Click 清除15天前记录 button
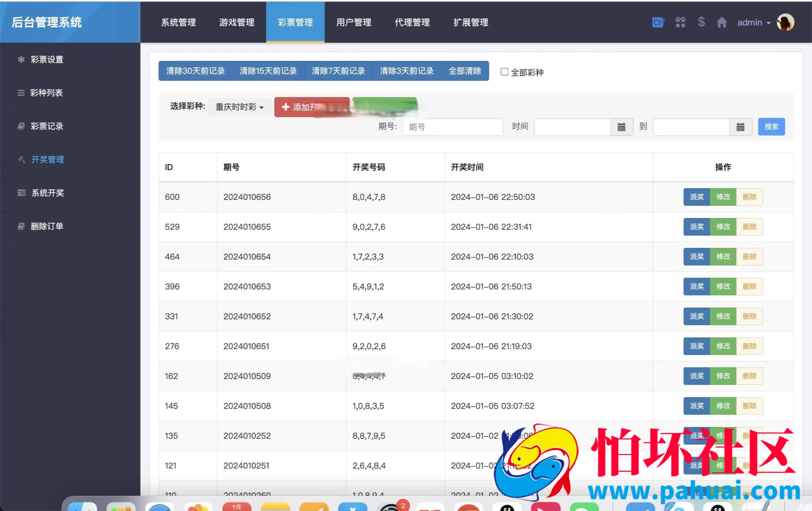Image resolution: width=812 pixels, height=511 pixels. click(x=268, y=71)
